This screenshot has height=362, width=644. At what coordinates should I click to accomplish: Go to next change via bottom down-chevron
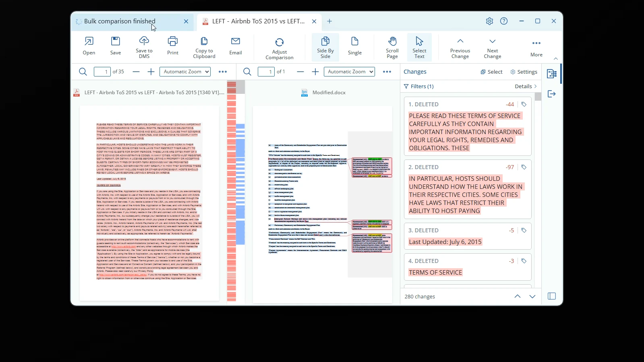pos(532,296)
